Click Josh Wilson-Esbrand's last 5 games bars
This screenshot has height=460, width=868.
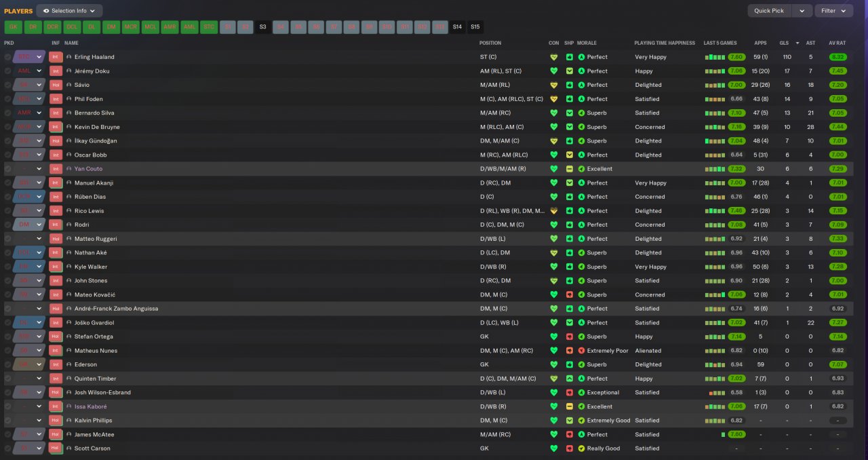(x=717, y=393)
